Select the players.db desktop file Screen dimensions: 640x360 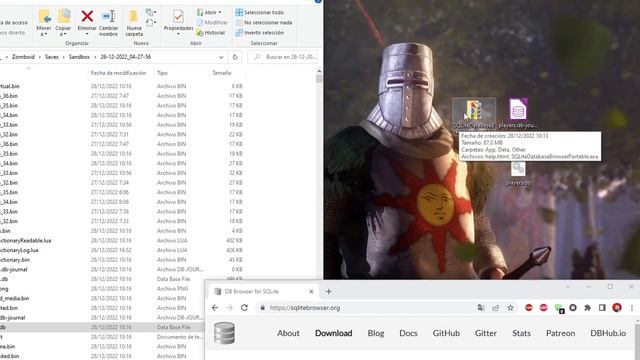pyautogui.click(x=518, y=173)
